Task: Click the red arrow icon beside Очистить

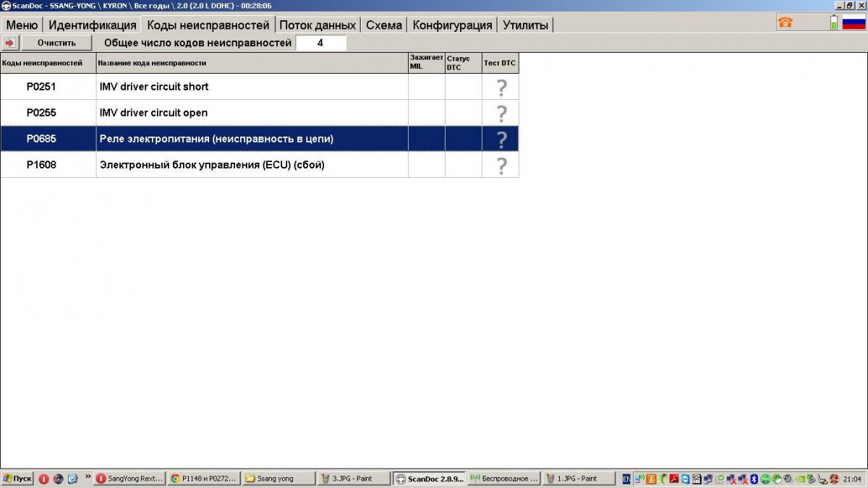Action: (x=9, y=43)
